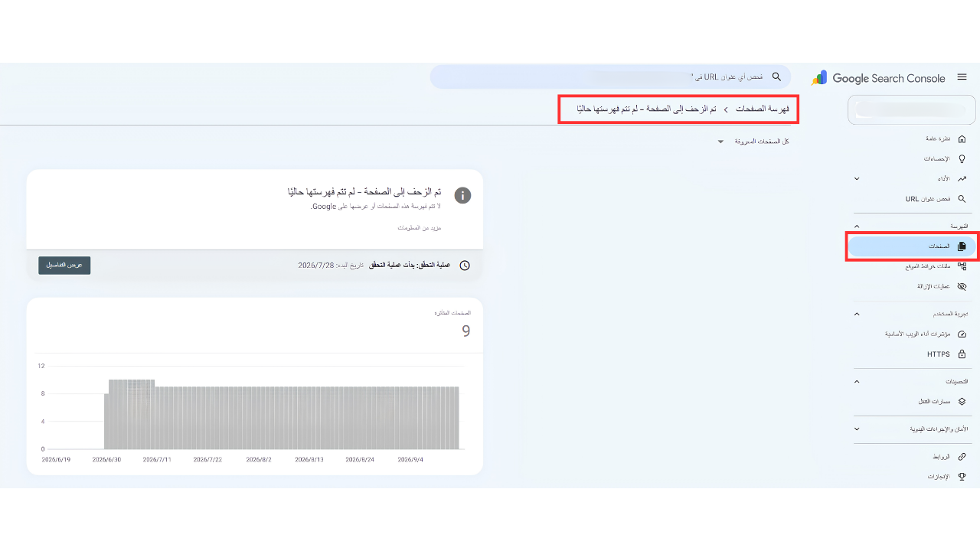Click the clock icon next to validation status
The image size is (980, 551).
tap(465, 265)
